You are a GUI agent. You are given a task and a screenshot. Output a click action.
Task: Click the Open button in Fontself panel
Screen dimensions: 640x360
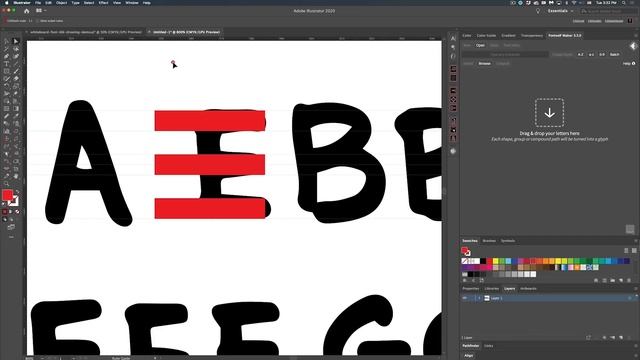point(480,45)
